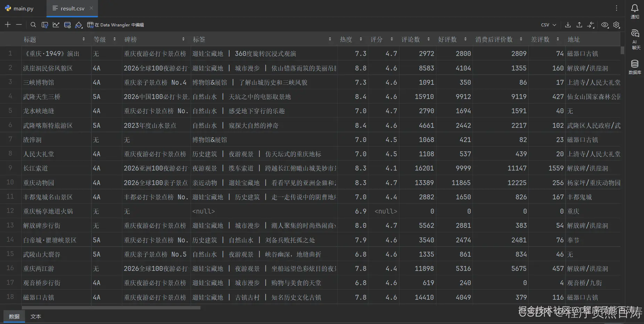
Task: Open the CSV format dropdown
Action: click(x=548, y=25)
